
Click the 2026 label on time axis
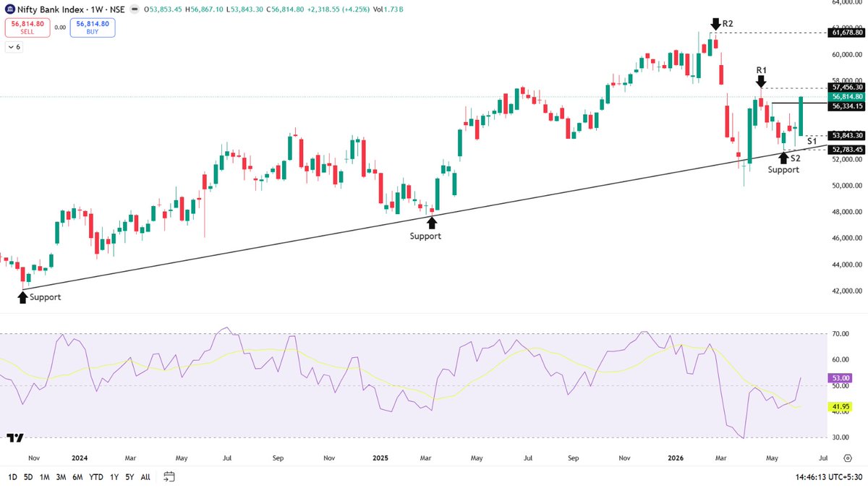pyautogui.click(x=676, y=458)
